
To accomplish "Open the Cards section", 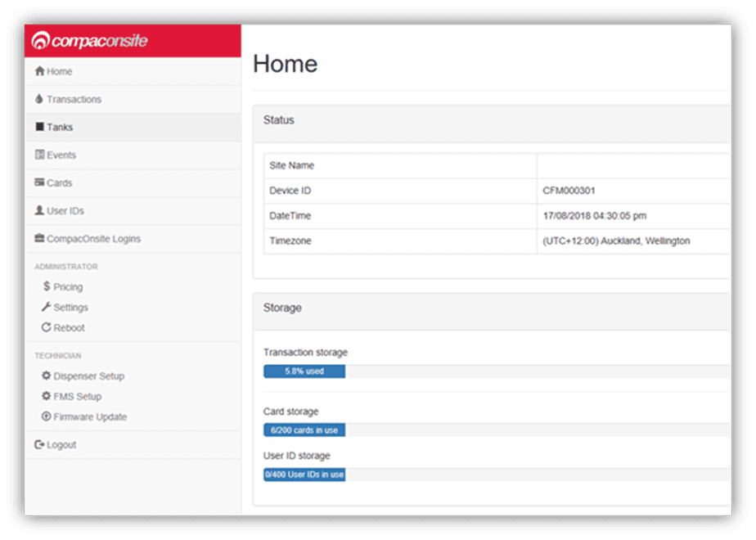I will (x=133, y=183).
